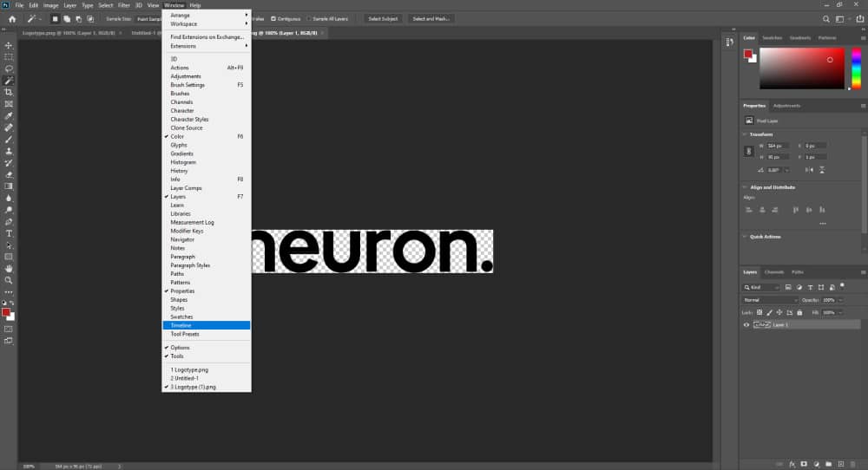Collapse the Align and Distribute section
868x470 pixels.
(745, 186)
